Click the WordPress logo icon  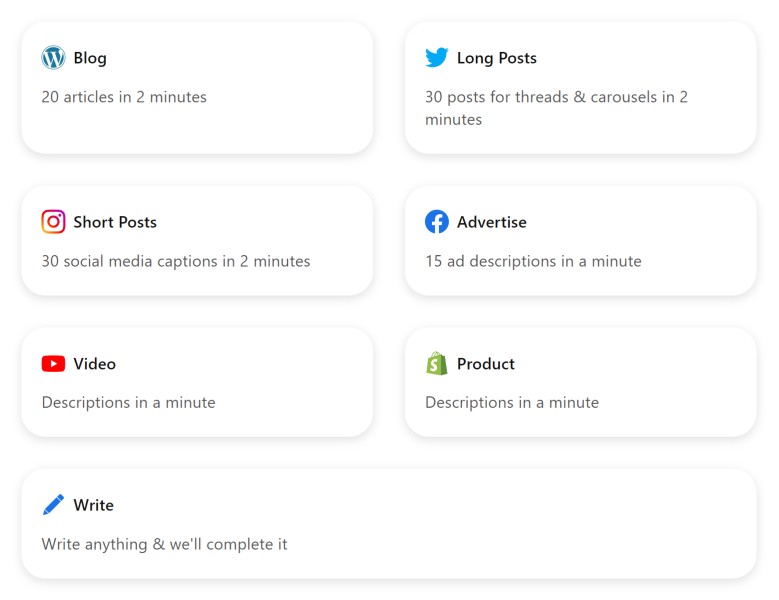pos(53,58)
